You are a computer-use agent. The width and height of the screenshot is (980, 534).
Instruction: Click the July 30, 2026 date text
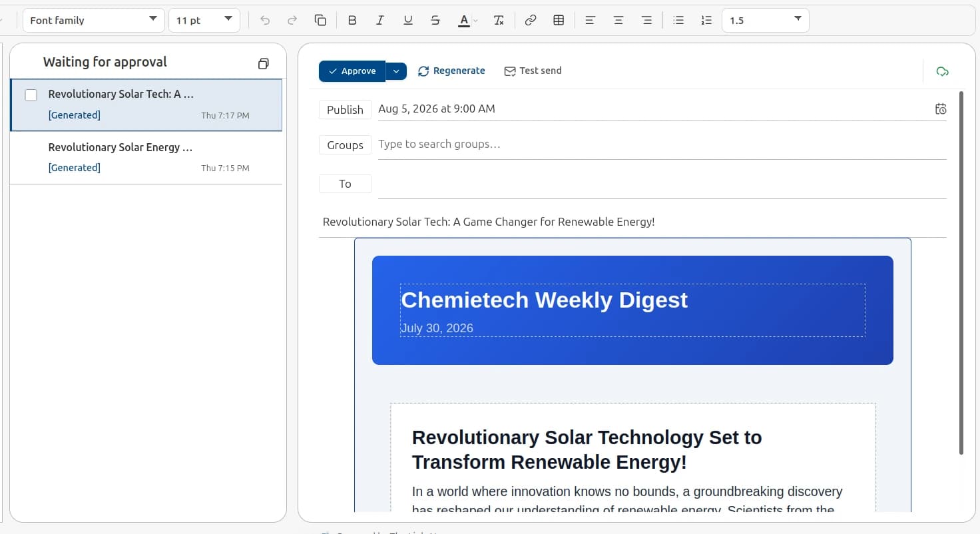(437, 328)
